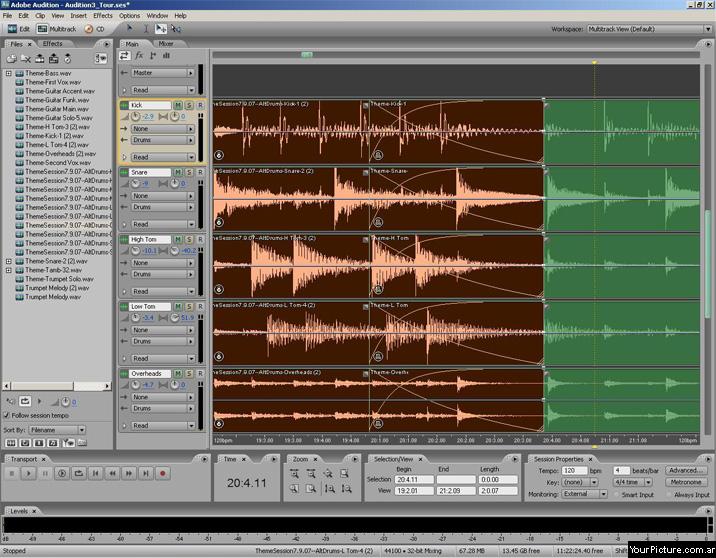716x558 pixels.
Task: Click the Multitrack view button
Action: 57,29
